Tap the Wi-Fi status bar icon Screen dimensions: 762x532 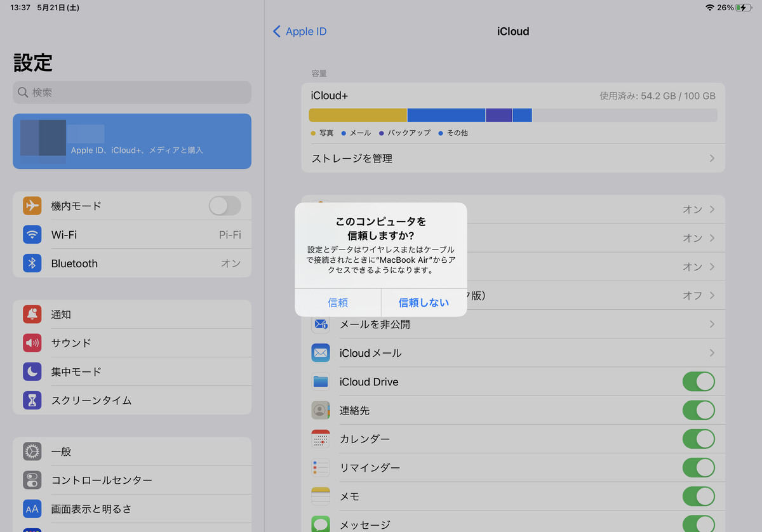pos(709,8)
